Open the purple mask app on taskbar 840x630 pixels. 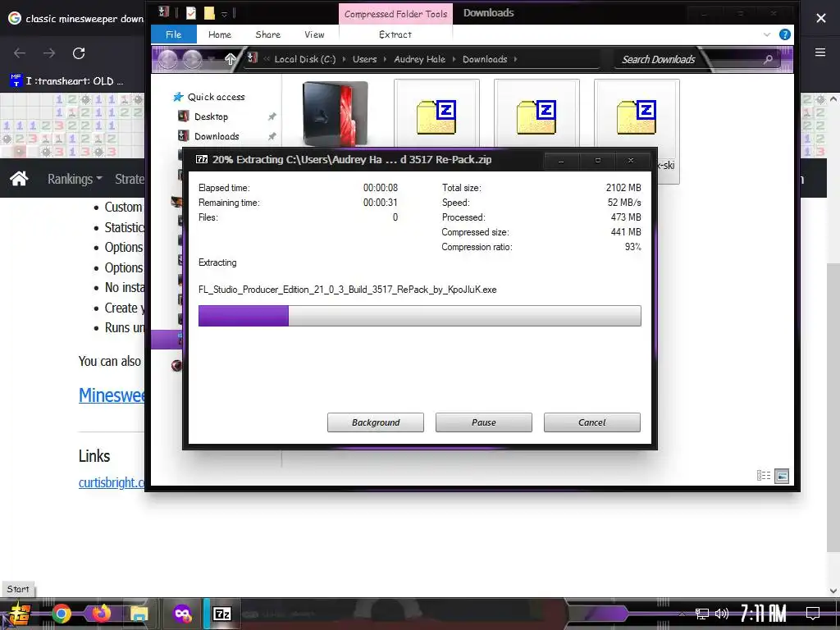[x=183, y=614]
